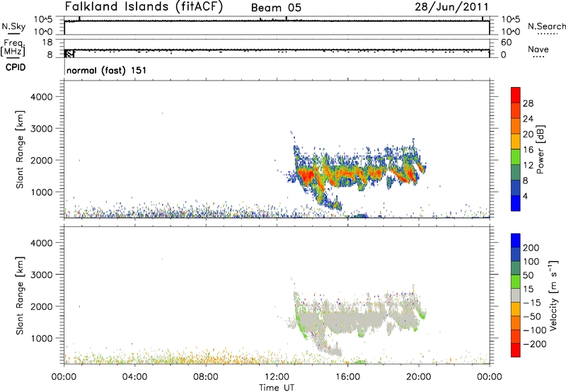Click the 'Slant Range [km]' label of velocity panel

pyautogui.click(x=20, y=296)
